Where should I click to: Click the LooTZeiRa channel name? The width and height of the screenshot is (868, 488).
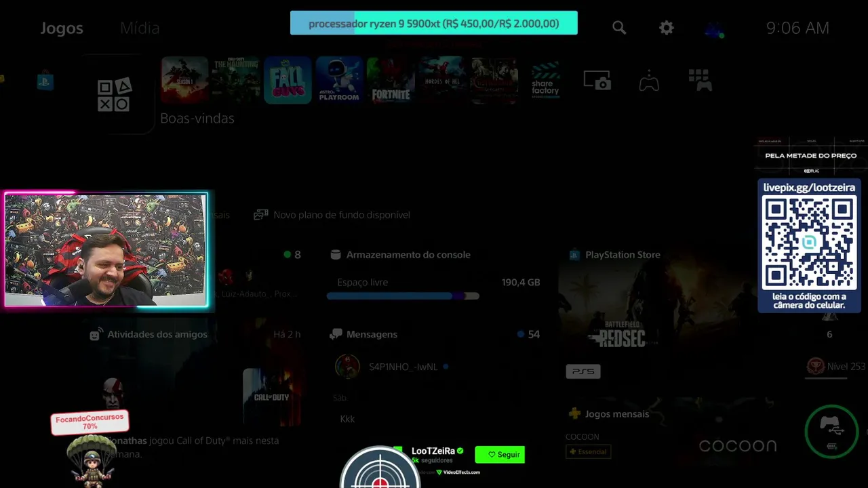coord(433,451)
